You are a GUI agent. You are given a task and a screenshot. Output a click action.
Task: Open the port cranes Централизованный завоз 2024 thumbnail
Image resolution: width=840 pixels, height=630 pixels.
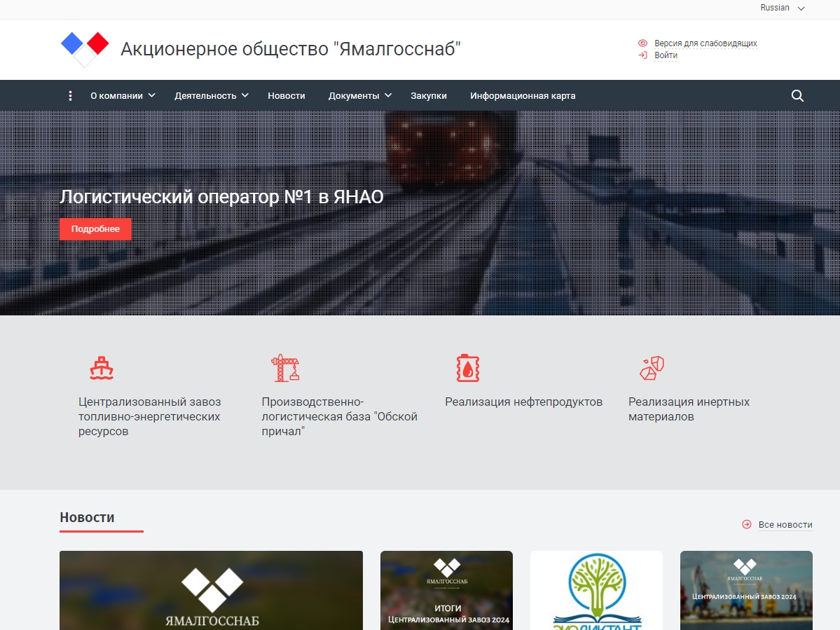click(x=746, y=590)
